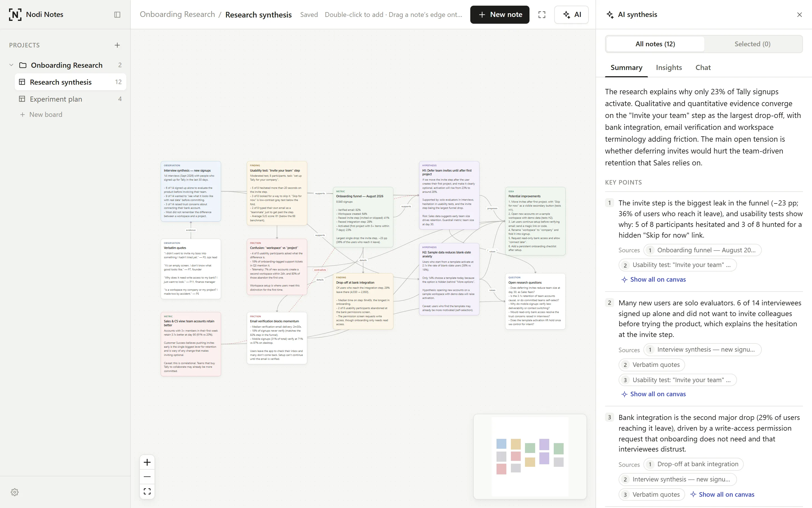The image size is (812, 508).
Task: Zoom in on the canvas
Action: point(147,462)
